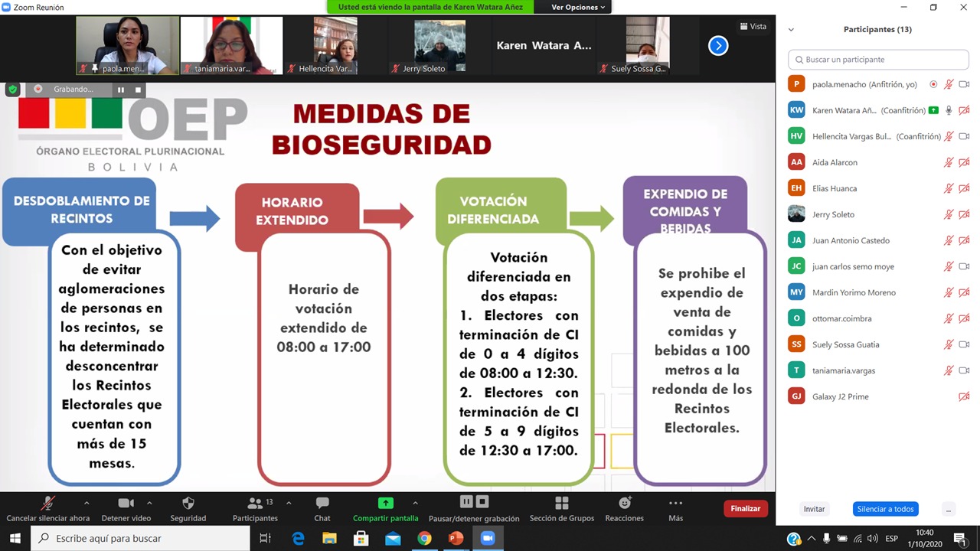Select participant Juan Antonio Castedo
This screenshot has height=551, width=980.
click(x=851, y=240)
